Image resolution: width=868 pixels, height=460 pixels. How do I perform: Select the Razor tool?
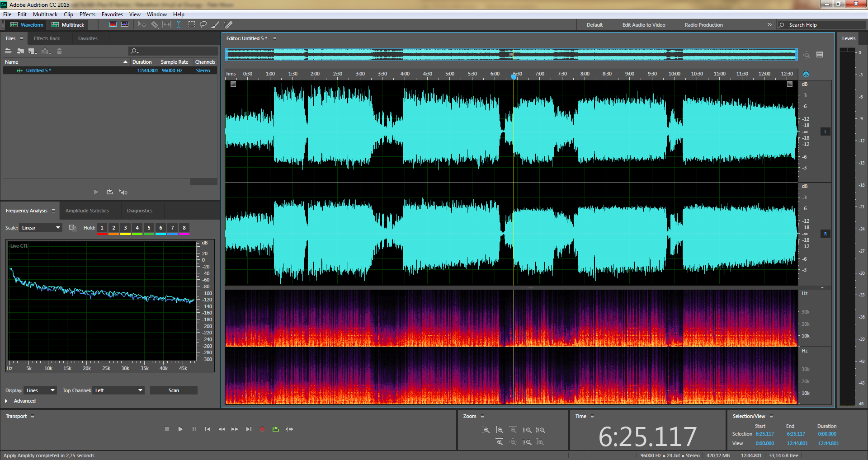pos(155,24)
